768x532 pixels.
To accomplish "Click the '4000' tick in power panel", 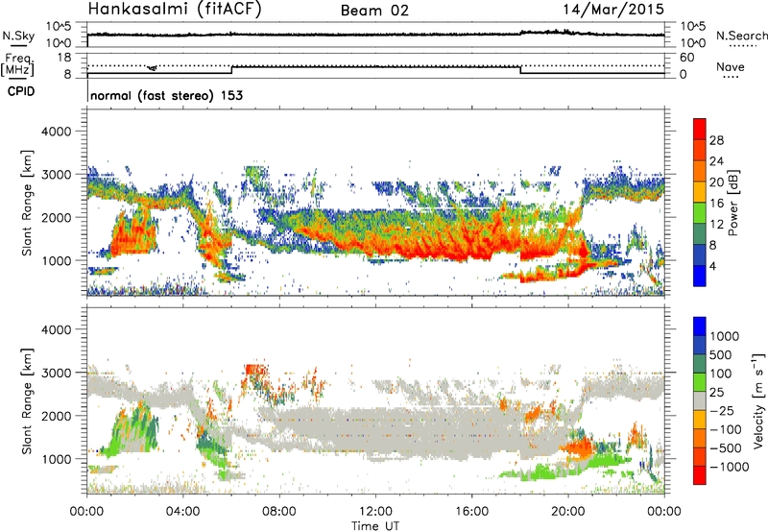I will pyautogui.click(x=56, y=132).
